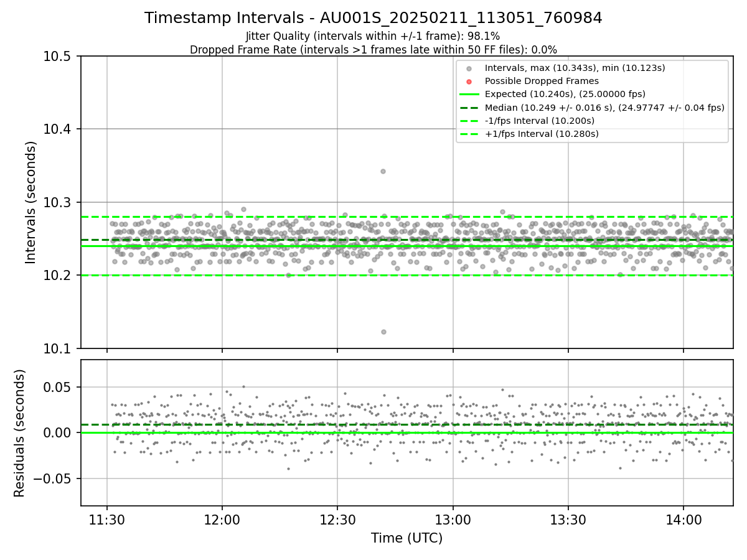Click the 'Median (10.249 +/- 0.016 s)' legend entry

604,108
